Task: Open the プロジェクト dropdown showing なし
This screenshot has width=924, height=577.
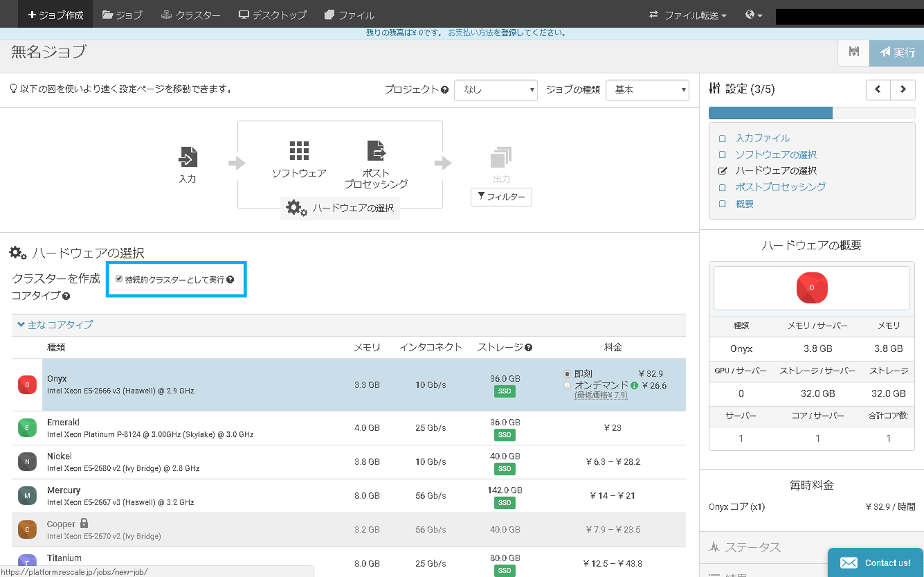Action: [496, 90]
